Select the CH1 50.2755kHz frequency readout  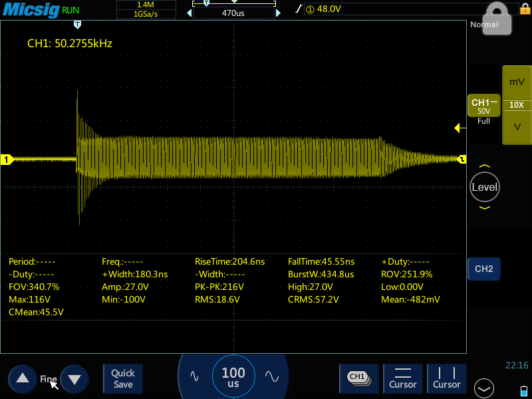point(70,43)
